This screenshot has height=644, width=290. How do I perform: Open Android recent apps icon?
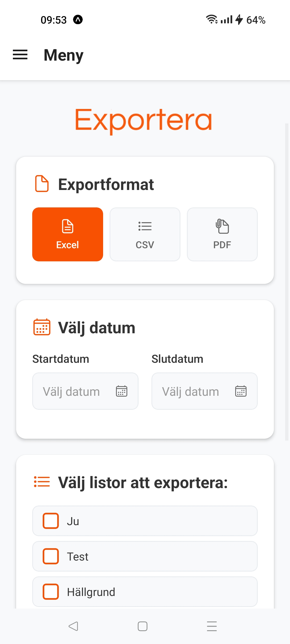(x=212, y=626)
